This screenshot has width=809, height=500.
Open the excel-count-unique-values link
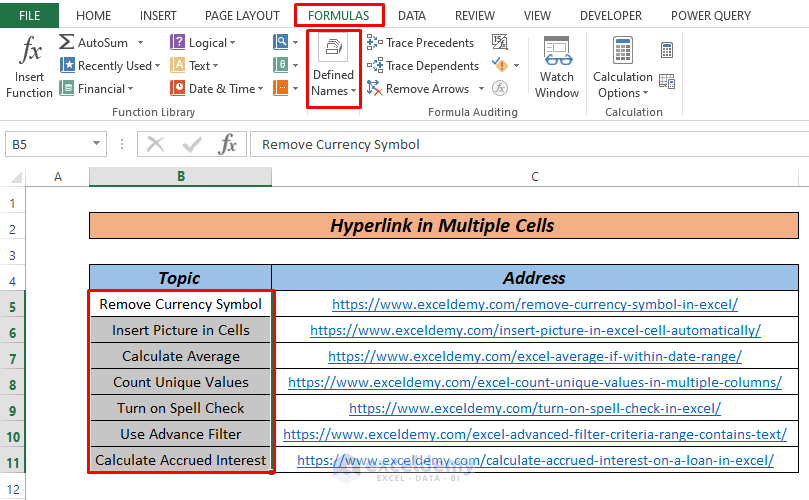point(535,382)
